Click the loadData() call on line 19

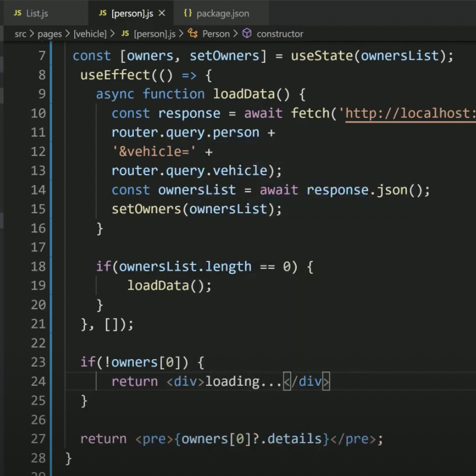pyautogui.click(x=166, y=286)
